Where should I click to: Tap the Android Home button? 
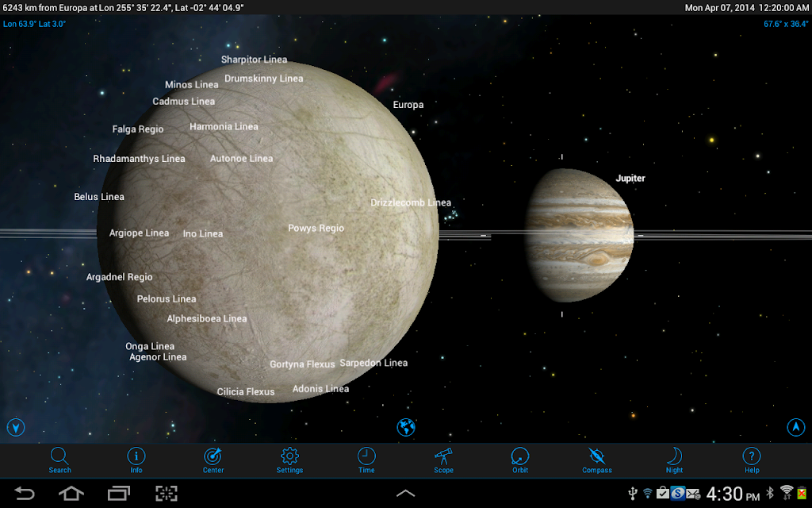click(x=71, y=493)
